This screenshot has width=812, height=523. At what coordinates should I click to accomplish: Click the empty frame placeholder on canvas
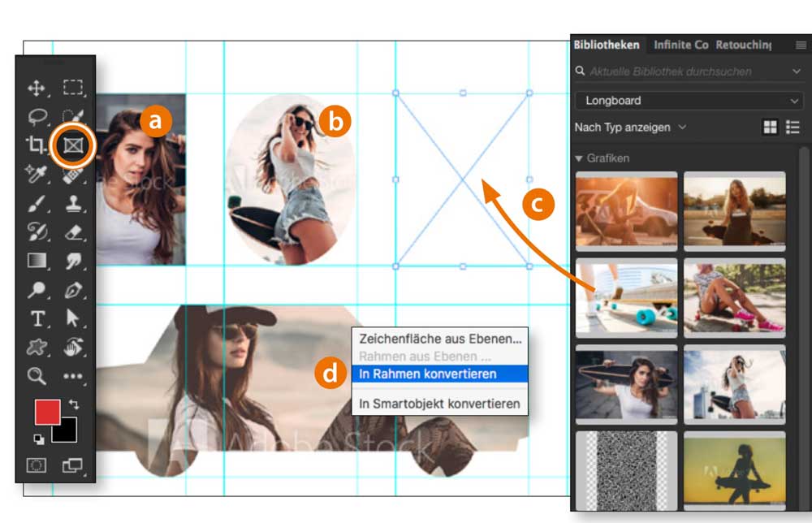click(x=463, y=179)
